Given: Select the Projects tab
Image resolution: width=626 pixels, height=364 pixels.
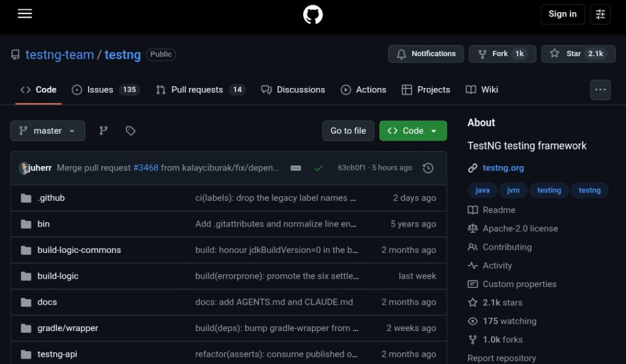Looking at the screenshot, I should click(x=426, y=90).
